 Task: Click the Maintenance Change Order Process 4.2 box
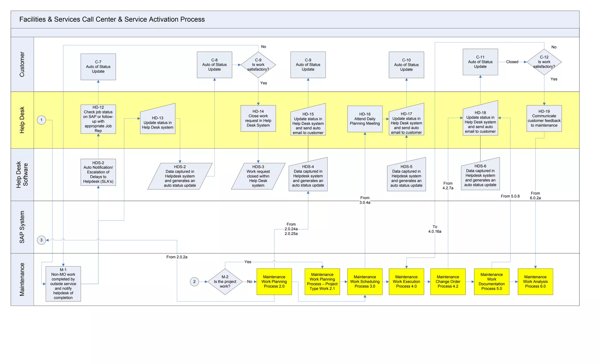(x=448, y=282)
